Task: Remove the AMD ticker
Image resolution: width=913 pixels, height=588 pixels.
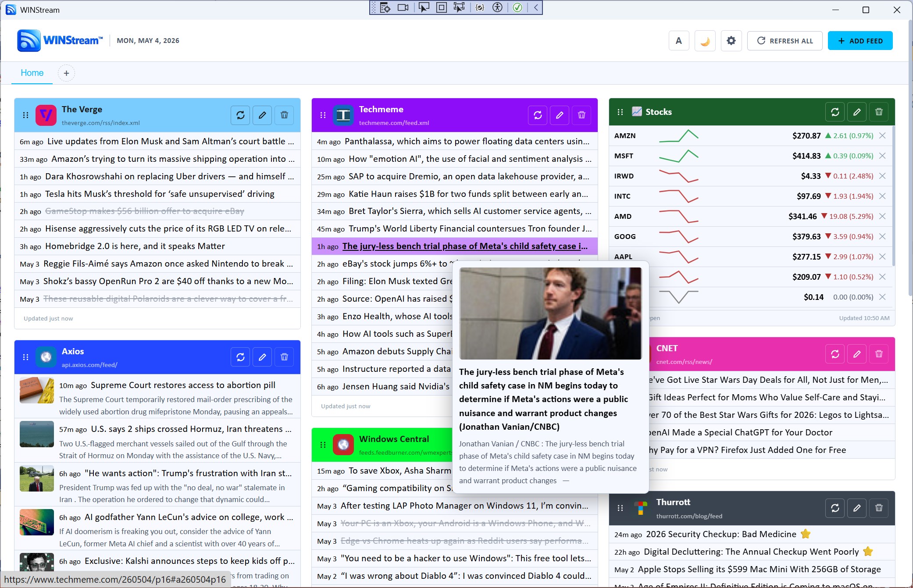Action: pyautogui.click(x=883, y=216)
